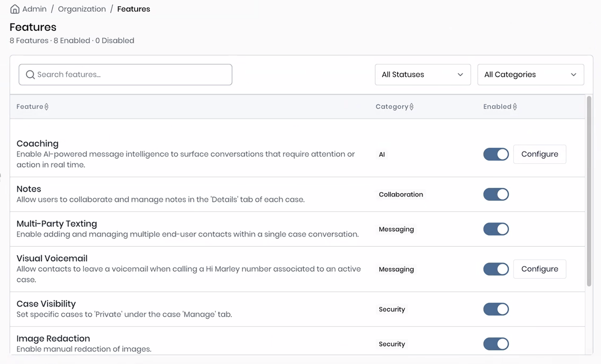601x364 pixels.
Task: Toggle Multi-Party Texting off
Action: point(496,229)
